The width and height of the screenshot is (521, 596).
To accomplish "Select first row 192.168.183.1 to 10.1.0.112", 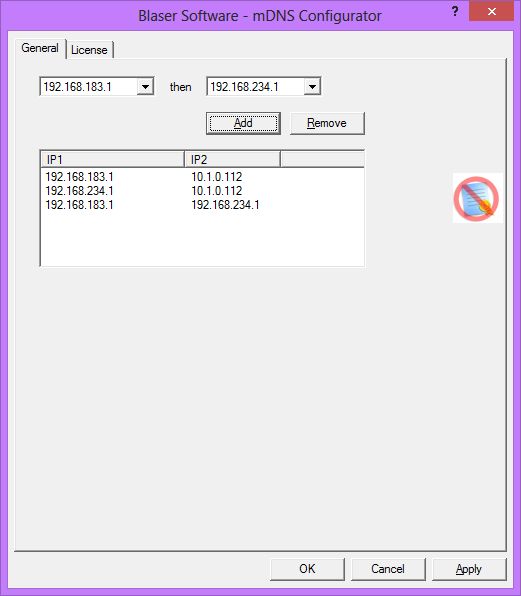I will pyautogui.click(x=202, y=177).
